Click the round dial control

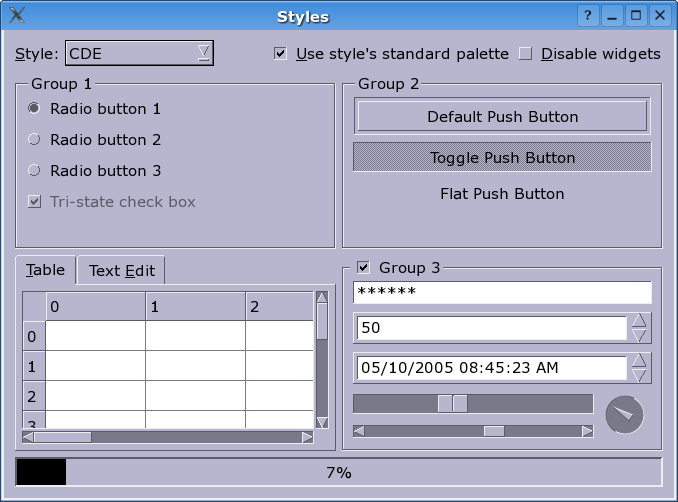pyautogui.click(x=624, y=414)
